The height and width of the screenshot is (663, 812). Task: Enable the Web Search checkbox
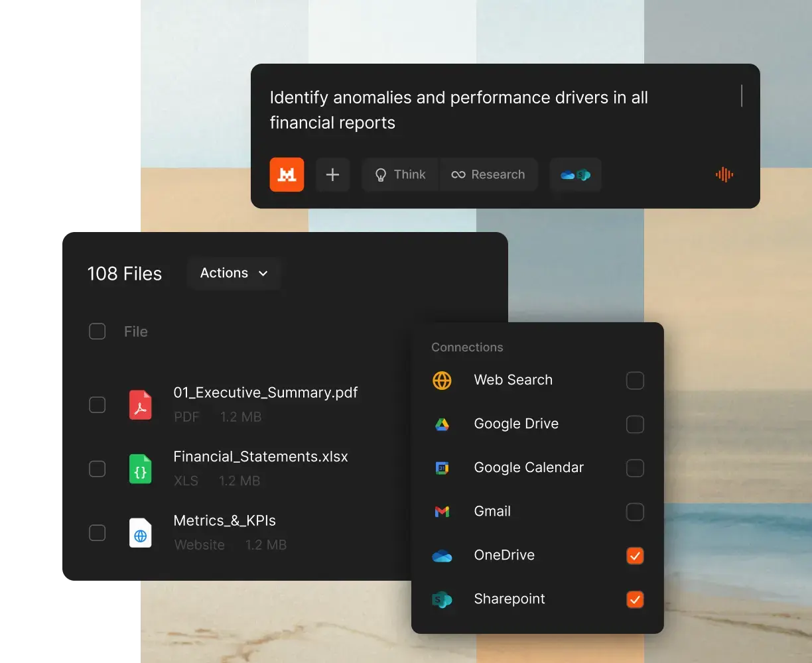pyautogui.click(x=634, y=380)
